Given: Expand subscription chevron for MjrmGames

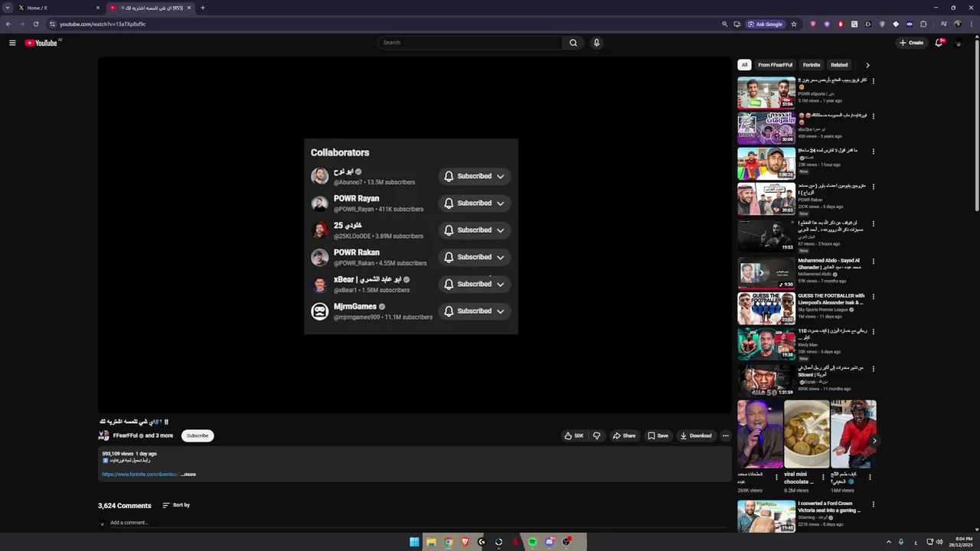Looking at the screenshot, I should point(501,311).
